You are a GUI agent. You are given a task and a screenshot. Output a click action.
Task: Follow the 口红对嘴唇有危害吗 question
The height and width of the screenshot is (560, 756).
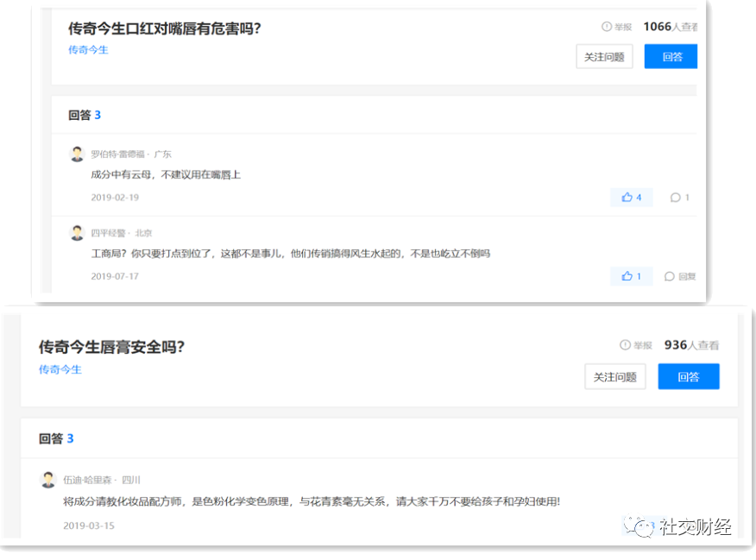(x=604, y=57)
